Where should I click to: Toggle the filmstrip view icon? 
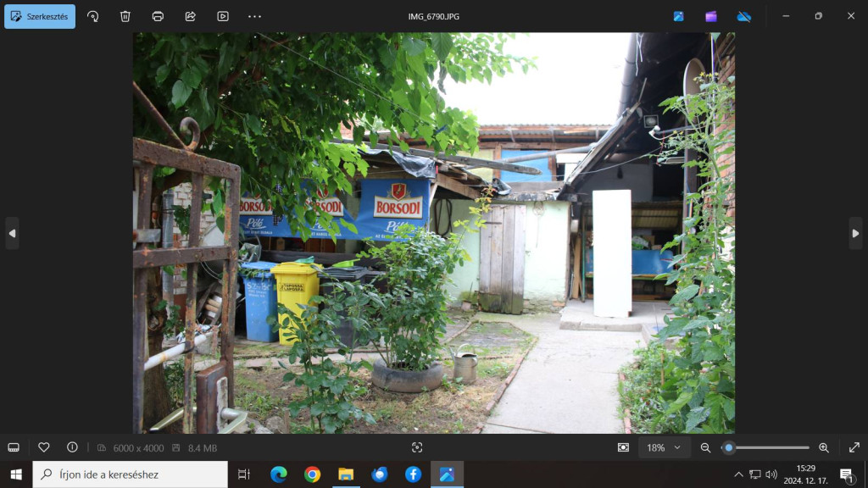click(x=14, y=447)
